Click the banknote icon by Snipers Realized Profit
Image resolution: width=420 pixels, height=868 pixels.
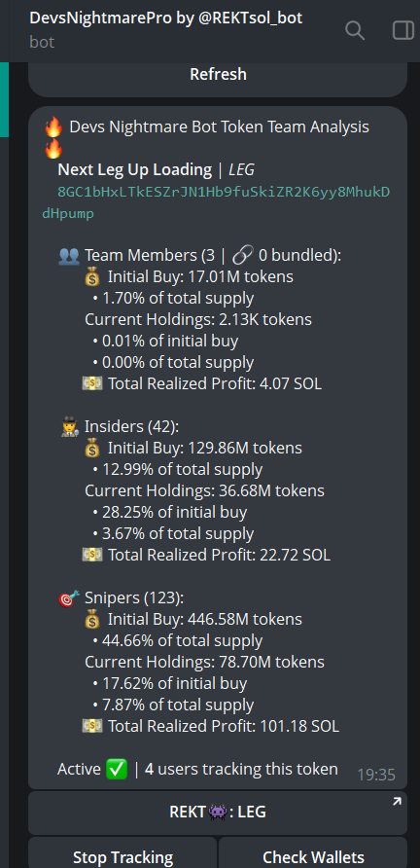[92, 726]
